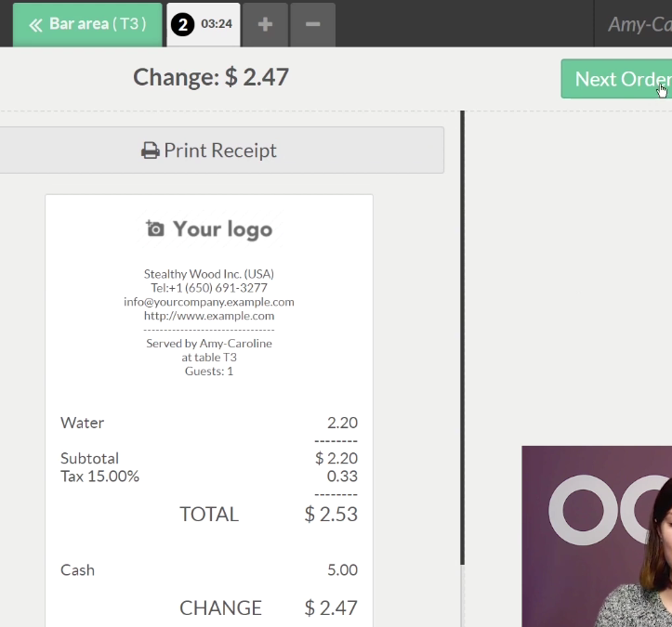
Task: Open the http://www.example.com link on receipt
Action: [209, 316]
